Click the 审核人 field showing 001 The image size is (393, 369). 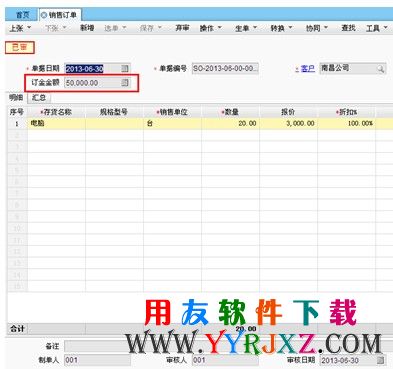tap(225, 360)
